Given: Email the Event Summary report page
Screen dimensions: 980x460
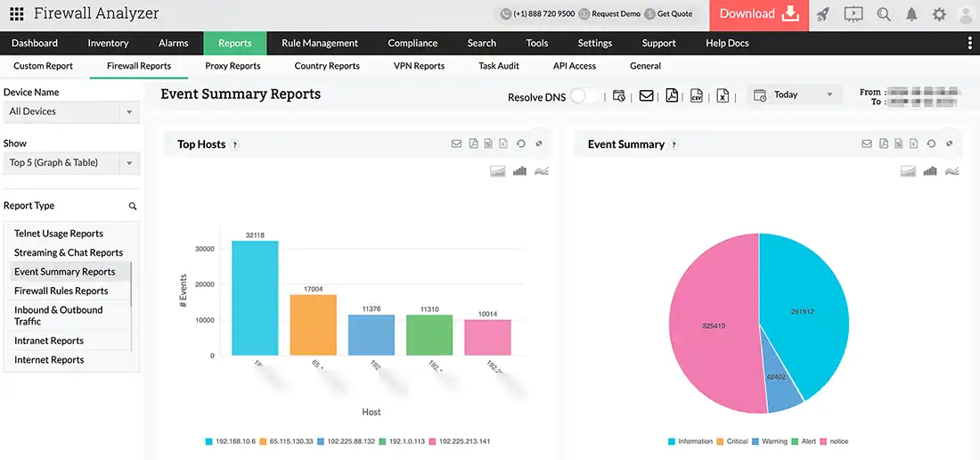Looking at the screenshot, I should coord(646,95).
